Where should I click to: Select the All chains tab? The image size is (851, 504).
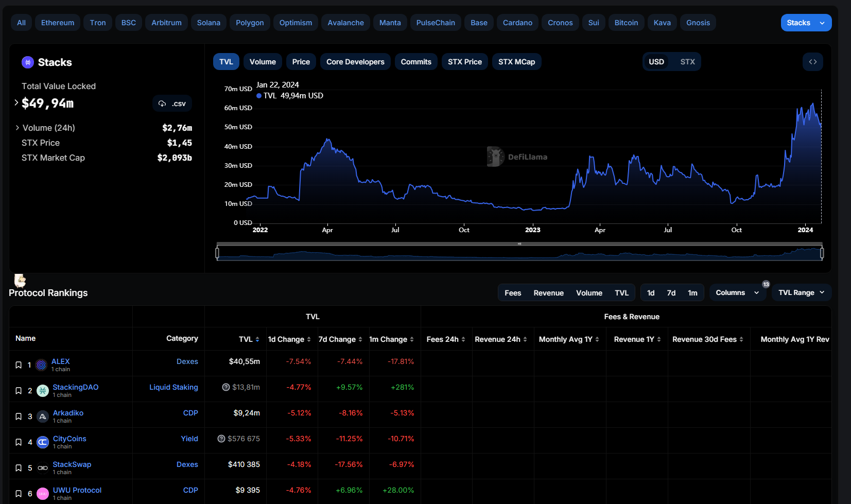tap(21, 23)
